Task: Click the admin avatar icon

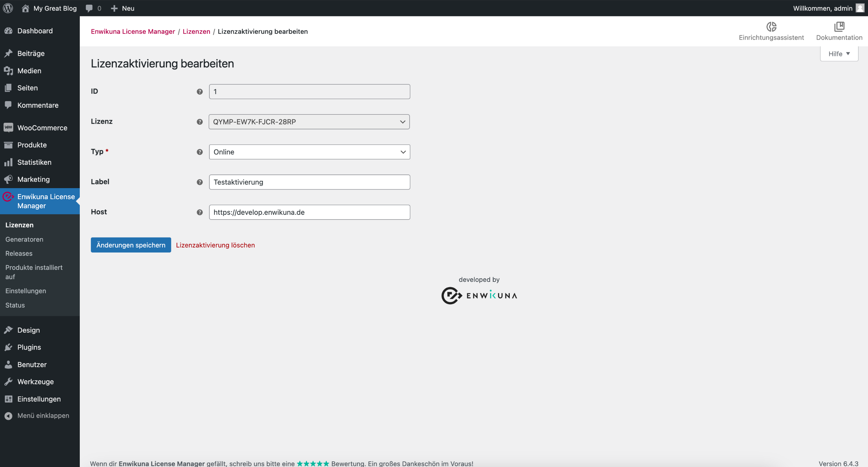Action: pyautogui.click(x=860, y=8)
